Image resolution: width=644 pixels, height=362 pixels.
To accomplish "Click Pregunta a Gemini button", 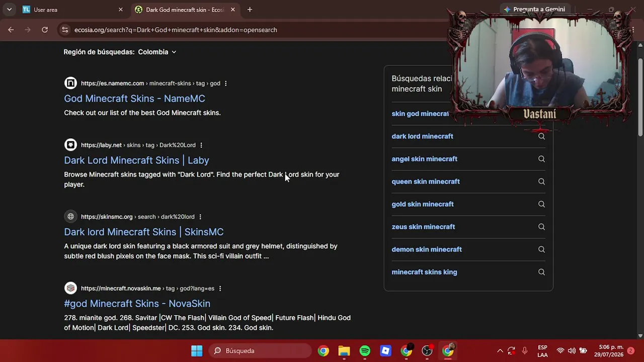I will tap(534, 10).
